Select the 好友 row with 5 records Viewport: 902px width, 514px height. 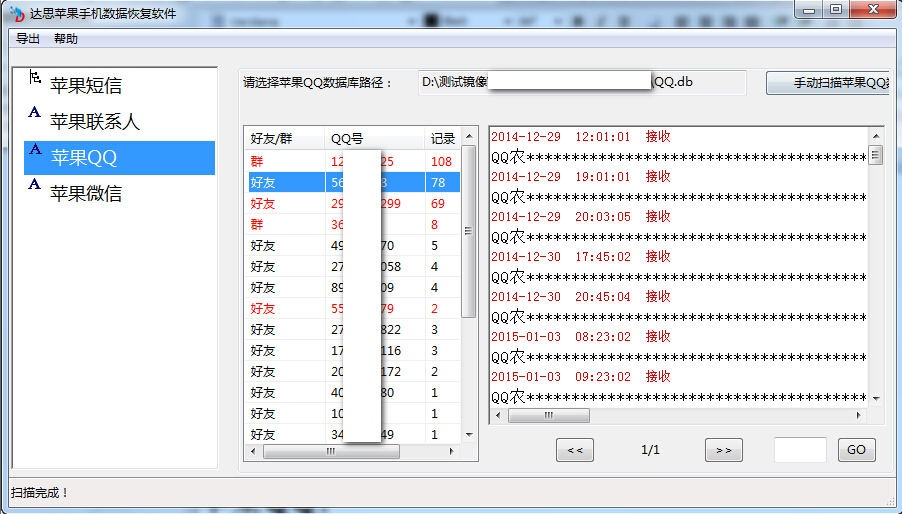point(353,246)
